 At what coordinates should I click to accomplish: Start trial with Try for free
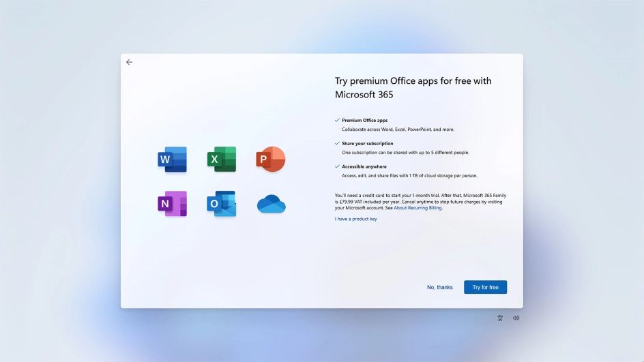[486, 287]
